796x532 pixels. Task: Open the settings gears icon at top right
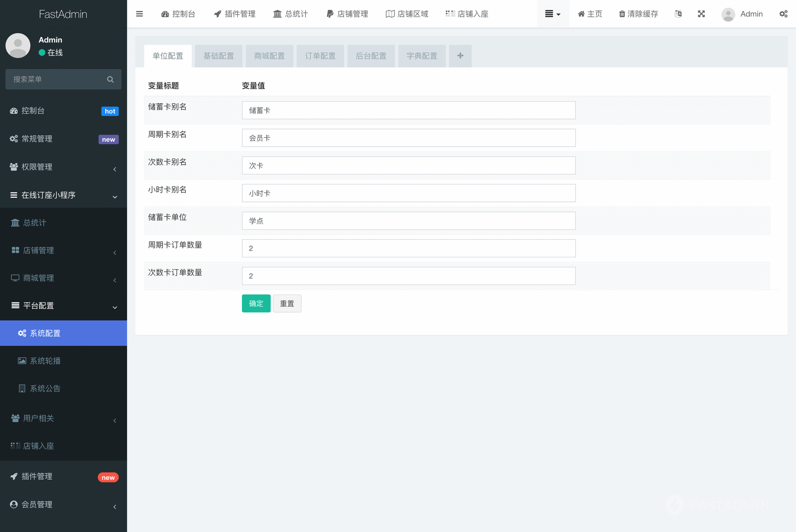click(783, 14)
